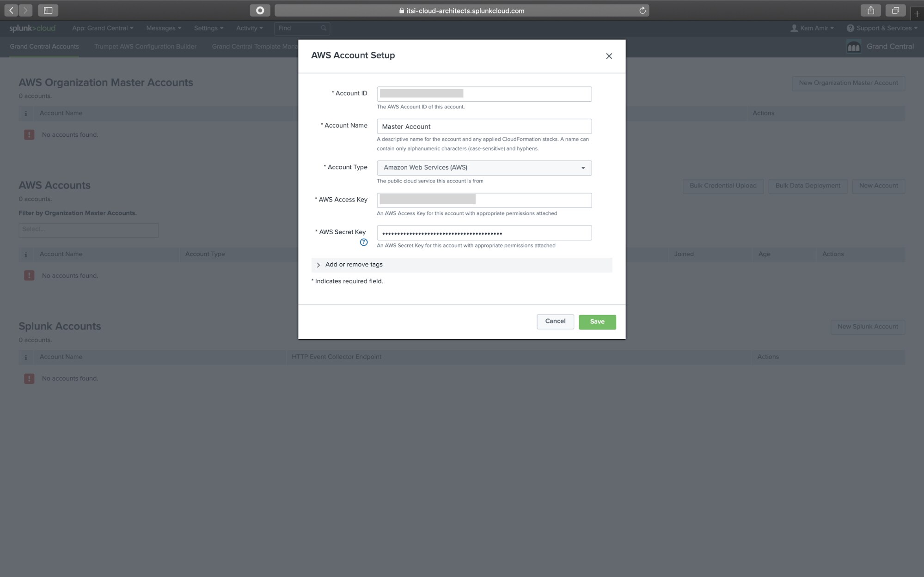Open the Settings menu

(208, 28)
